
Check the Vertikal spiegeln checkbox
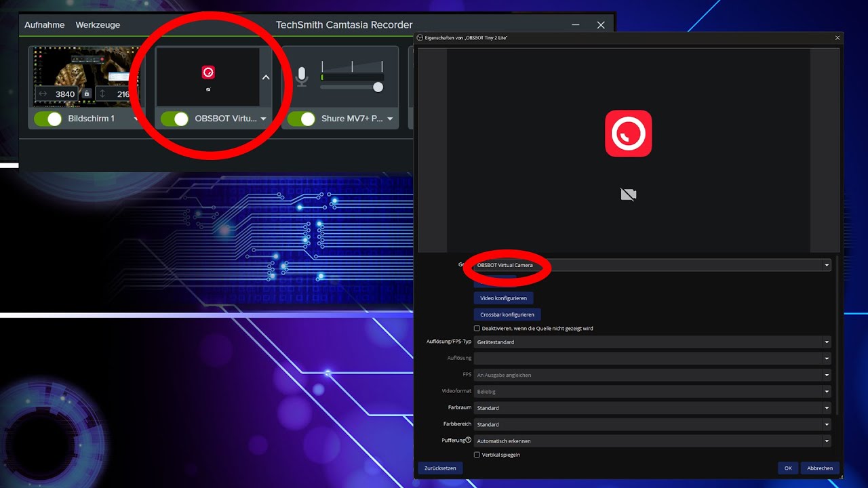tap(477, 455)
